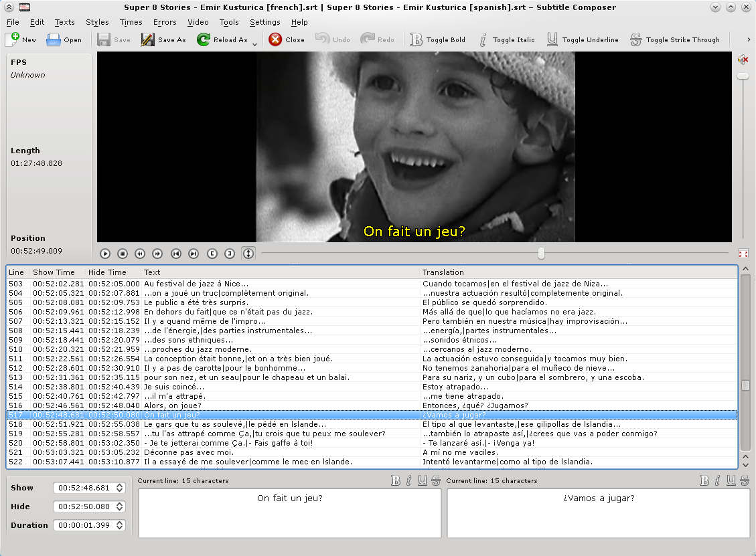The height and width of the screenshot is (556, 756).
Task: Select line 518 'Le gars que tu as soulevé'
Action: [x=372, y=424]
